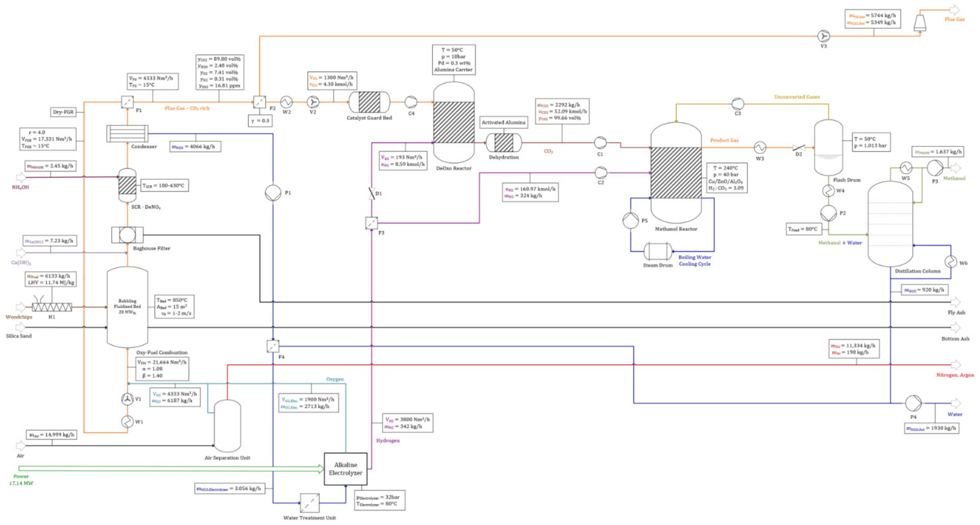980x525 pixels.
Task: Select the Baghouse Filter symbol
Action: (x=127, y=235)
